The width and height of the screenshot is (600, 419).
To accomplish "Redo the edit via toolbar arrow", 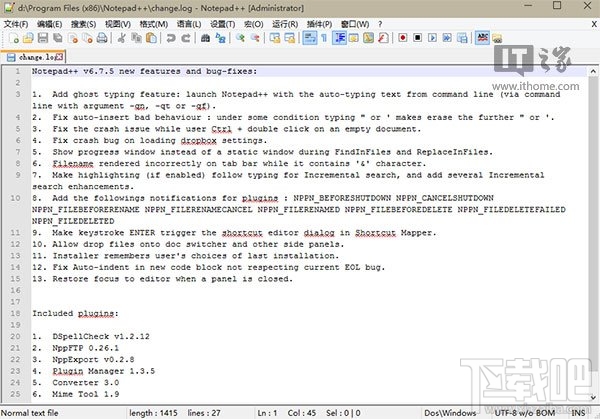I will pyautogui.click(x=186, y=38).
